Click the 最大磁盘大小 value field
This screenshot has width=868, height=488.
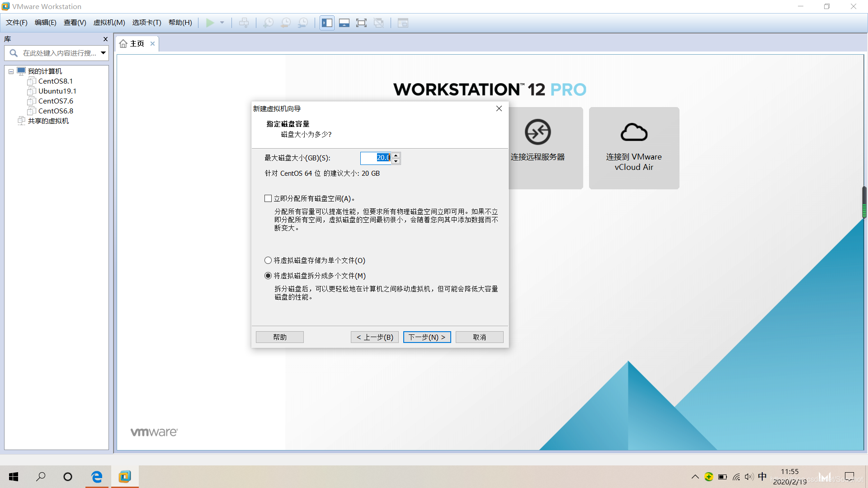pos(376,158)
